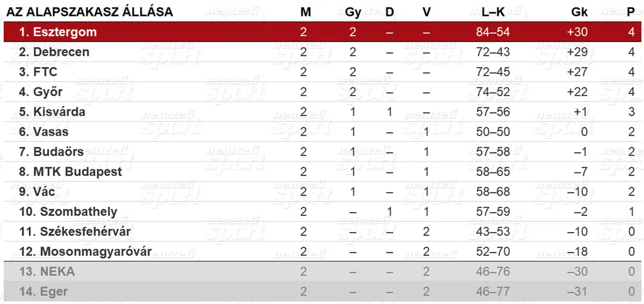Click the L–K column header
The width and height of the screenshot is (644, 304).
click(x=493, y=12)
